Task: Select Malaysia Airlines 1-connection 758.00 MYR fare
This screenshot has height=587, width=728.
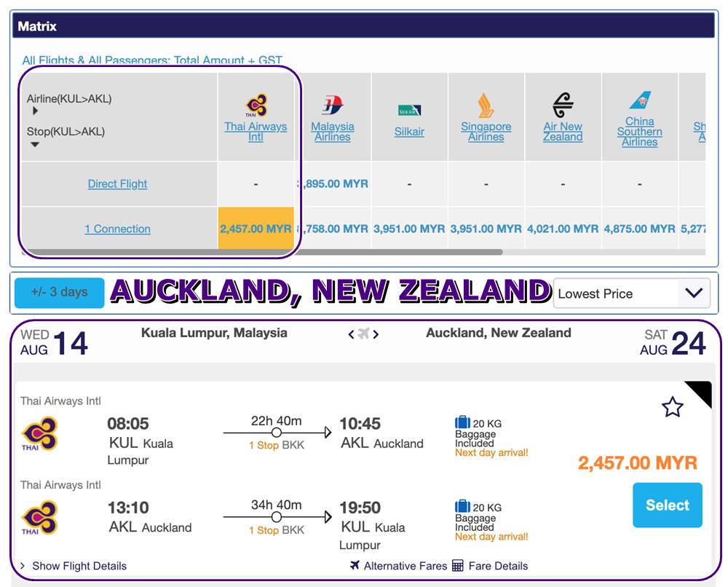Action: click(333, 229)
